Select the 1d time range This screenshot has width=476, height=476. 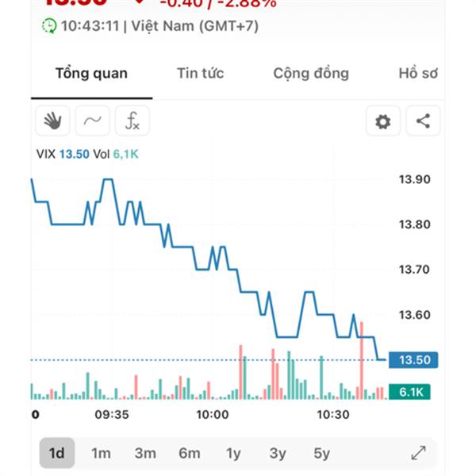[x=57, y=453]
